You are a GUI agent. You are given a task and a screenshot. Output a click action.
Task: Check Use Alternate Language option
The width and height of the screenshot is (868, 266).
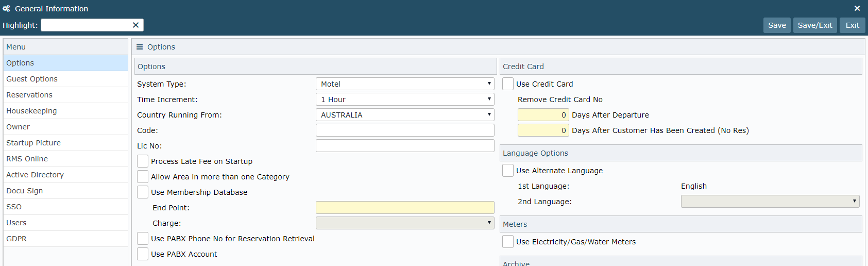tap(508, 171)
